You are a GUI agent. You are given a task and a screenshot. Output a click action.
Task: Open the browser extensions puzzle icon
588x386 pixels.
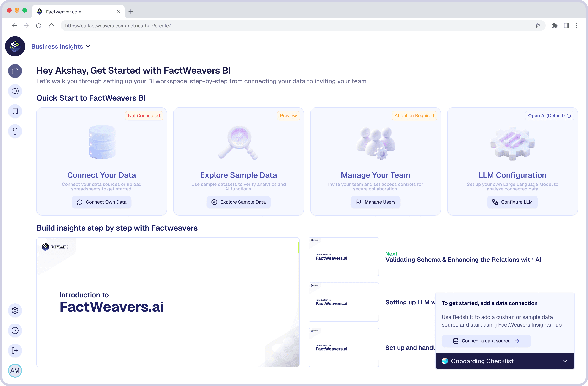click(x=554, y=25)
